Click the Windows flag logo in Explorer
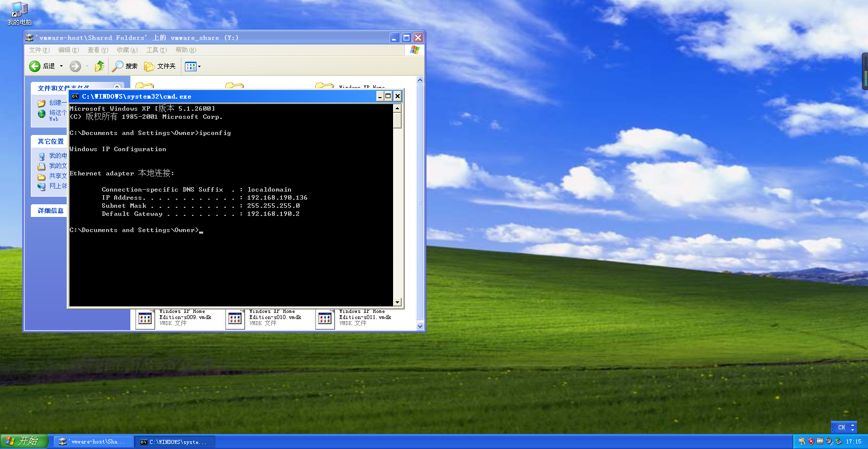This screenshot has width=868, height=449. pyautogui.click(x=415, y=50)
